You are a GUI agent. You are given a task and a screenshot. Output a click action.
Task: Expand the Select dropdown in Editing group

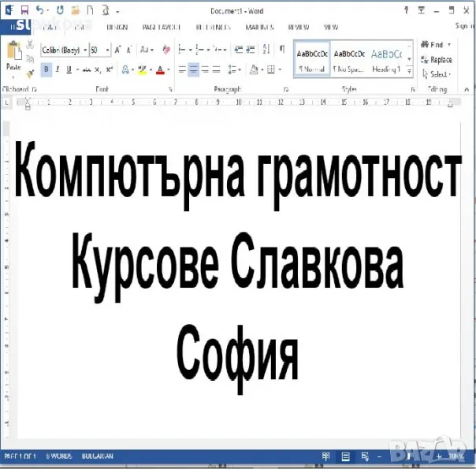coord(439,75)
